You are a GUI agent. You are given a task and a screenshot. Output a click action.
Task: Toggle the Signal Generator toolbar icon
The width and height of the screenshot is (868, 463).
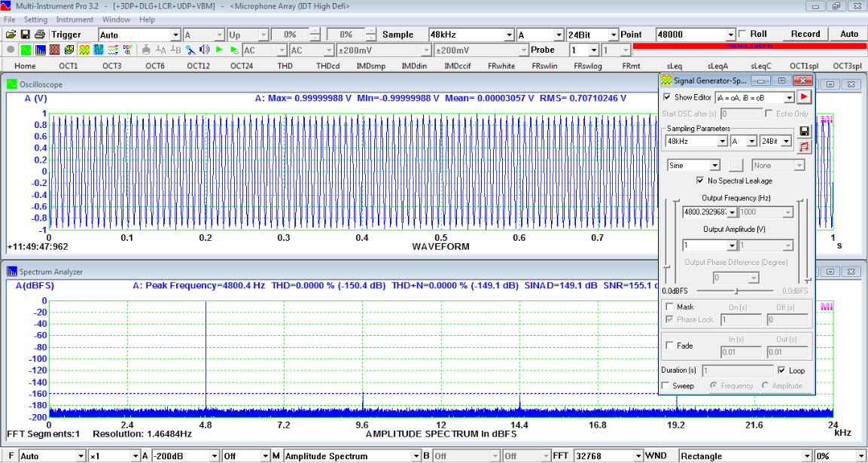pyautogui.click(x=84, y=50)
